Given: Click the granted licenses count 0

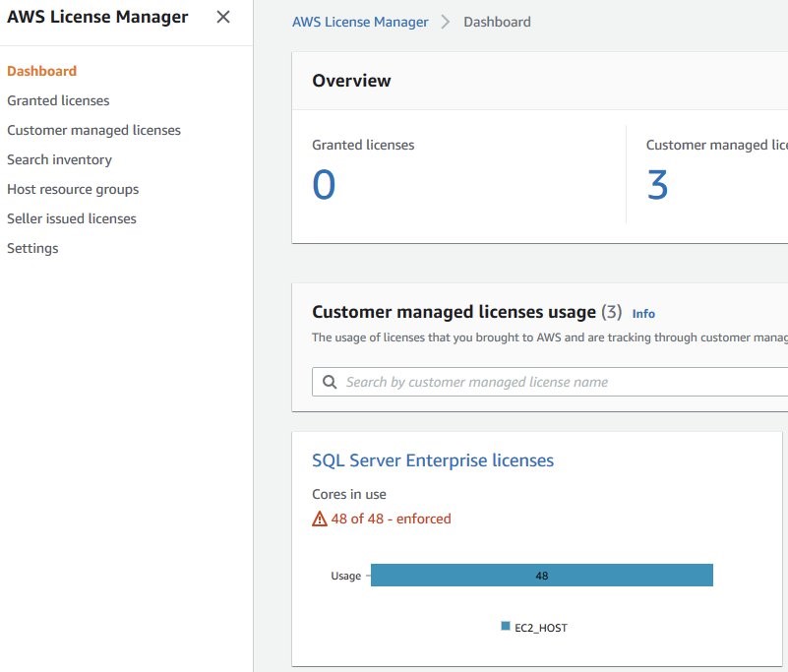Looking at the screenshot, I should click(x=324, y=185).
